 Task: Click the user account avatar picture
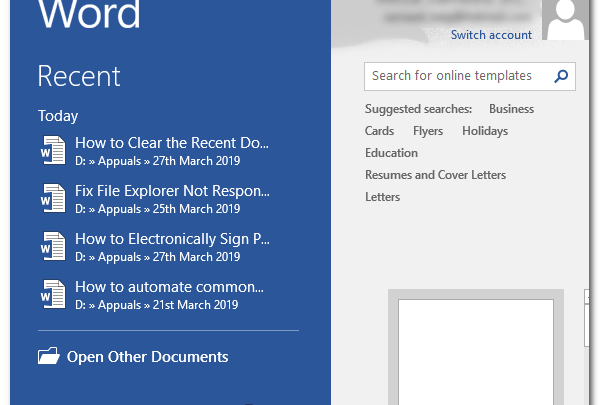tap(568, 20)
